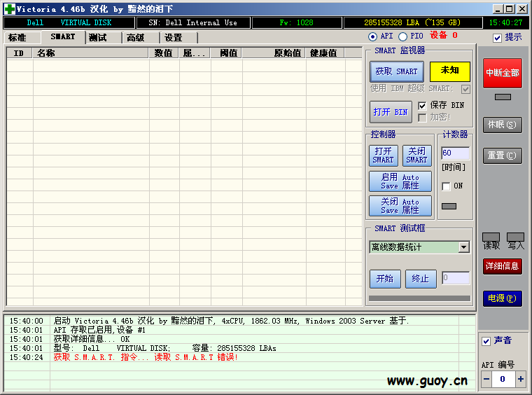Open the 设置 tab

click(178, 38)
